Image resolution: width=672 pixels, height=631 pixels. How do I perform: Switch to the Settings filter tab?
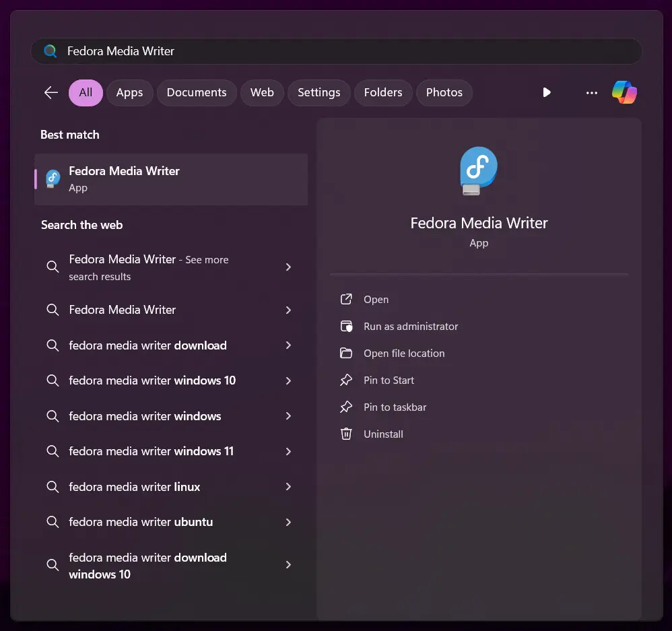(x=319, y=92)
